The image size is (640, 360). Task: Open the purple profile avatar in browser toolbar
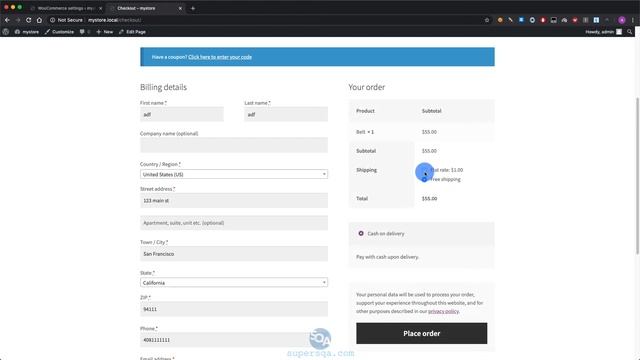[x=622, y=20]
